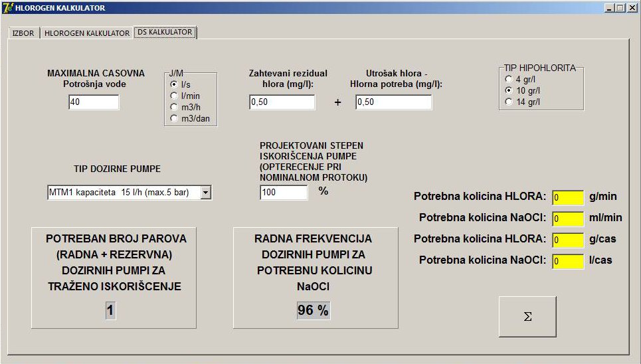Click HLORA g/min yellow result field
The width and height of the screenshot is (641, 364).
(568, 197)
